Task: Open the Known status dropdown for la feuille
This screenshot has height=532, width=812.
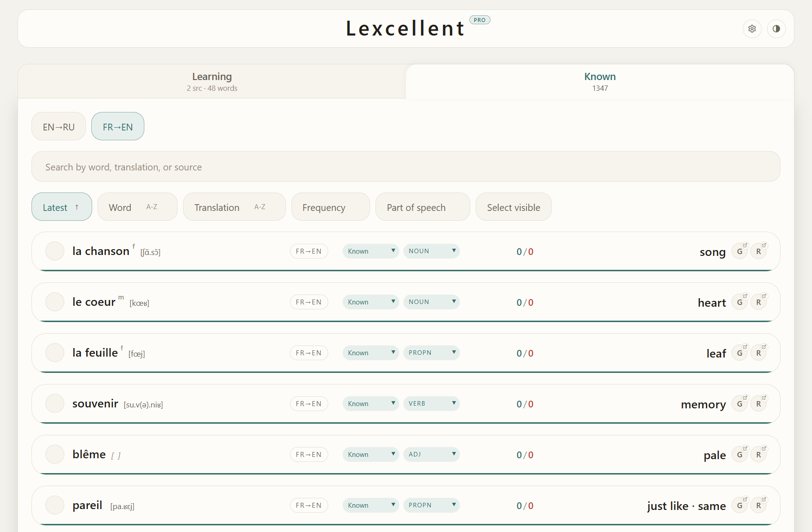Action: pyautogui.click(x=370, y=353)
